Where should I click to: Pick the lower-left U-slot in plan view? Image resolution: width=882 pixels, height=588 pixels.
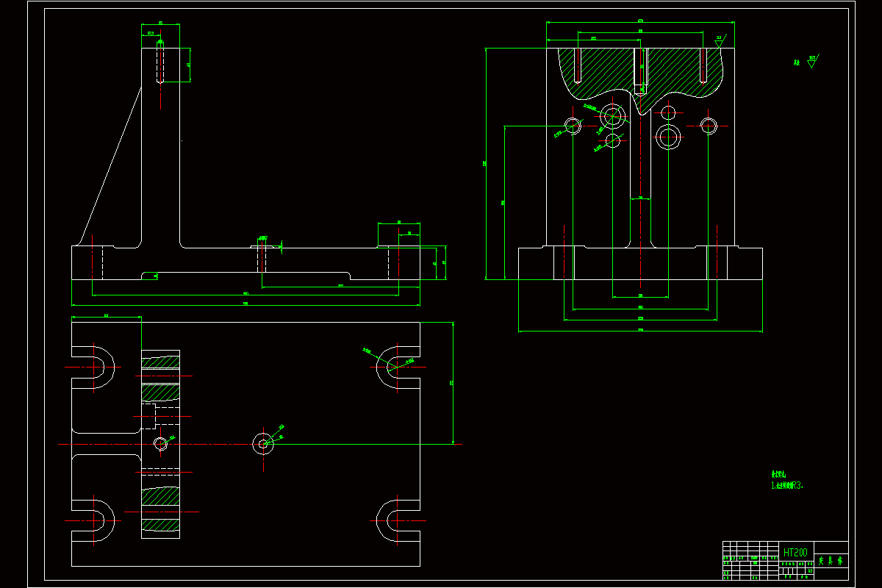[93, 520]
